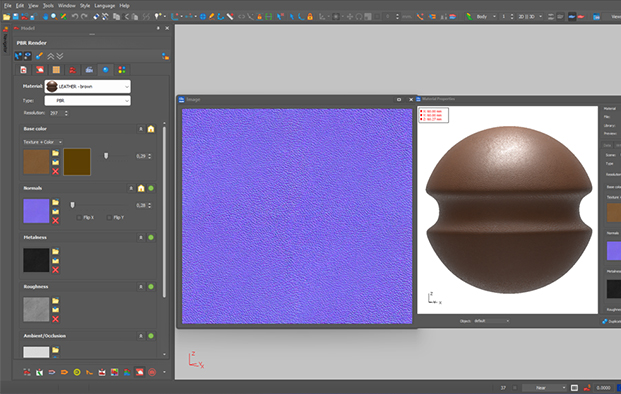Click the gray Roughness map thumbnail

point(36,309)
